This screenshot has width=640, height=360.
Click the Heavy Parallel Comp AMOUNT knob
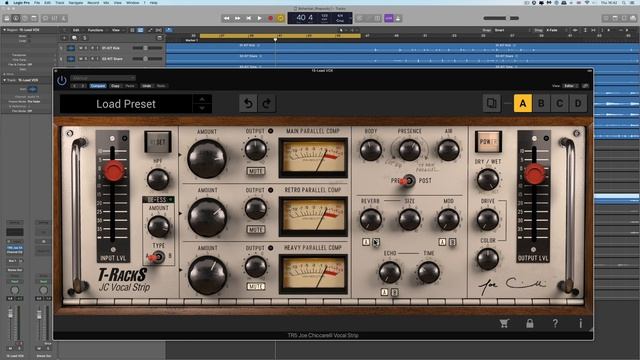pyautogui.click(x=207, y=275)
